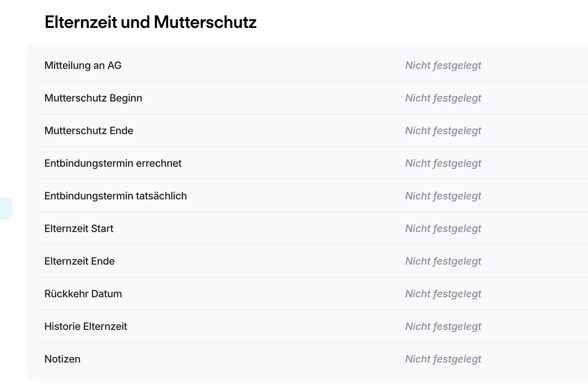The image size is (588, 385).
Task: Click the 'Entbindungstermin errechnet' label
Action: click(x=113, y=163)
